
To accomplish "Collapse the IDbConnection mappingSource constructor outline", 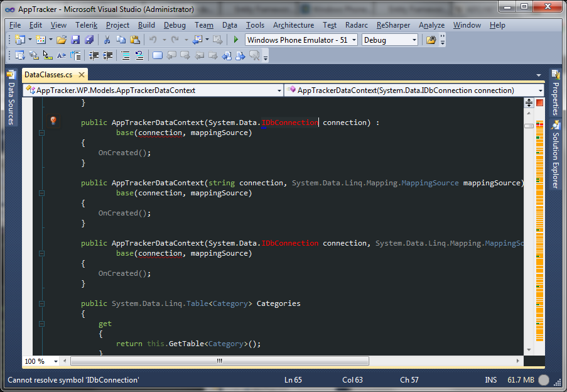I will click(x=41, y=254).
